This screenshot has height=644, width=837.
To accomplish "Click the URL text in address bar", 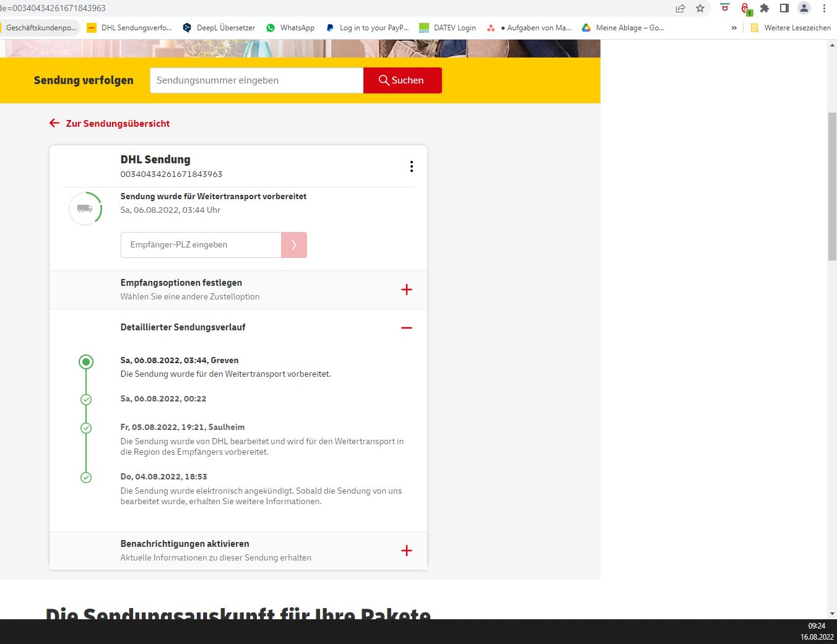I will click(x=53, y=8).
